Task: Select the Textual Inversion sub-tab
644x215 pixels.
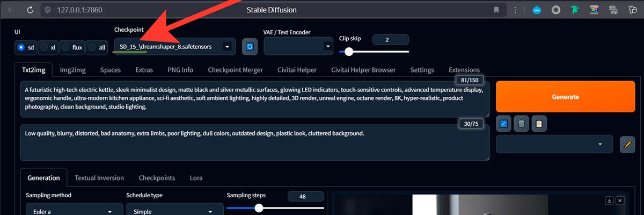Action: coord(99,178)
